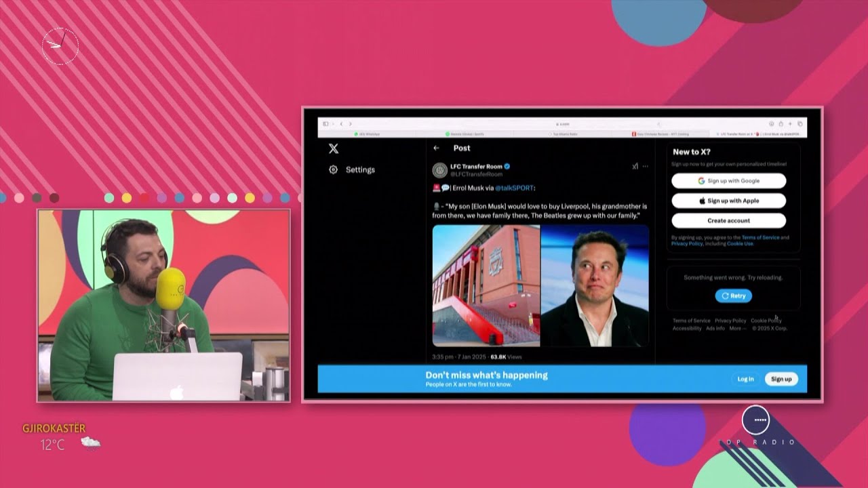Switch to the NYT Cooking tab
This screenshot has height=488, width=868.
660,134
